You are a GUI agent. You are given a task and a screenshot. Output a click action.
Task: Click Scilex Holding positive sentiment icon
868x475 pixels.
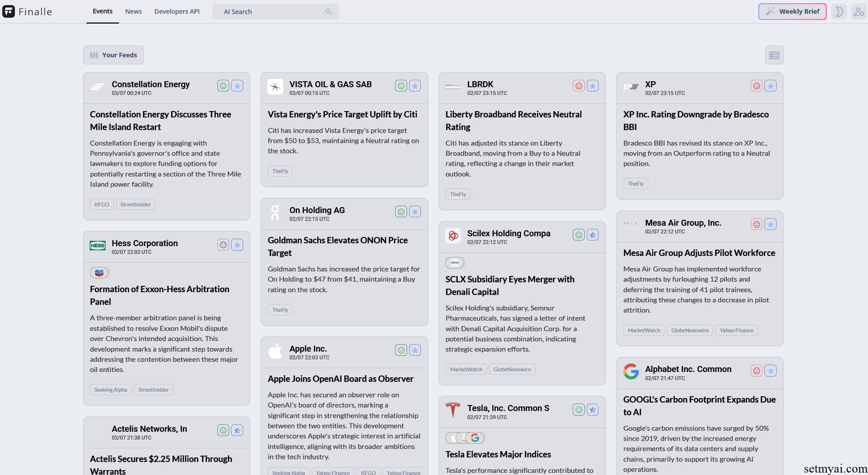[x=578, y=235]
